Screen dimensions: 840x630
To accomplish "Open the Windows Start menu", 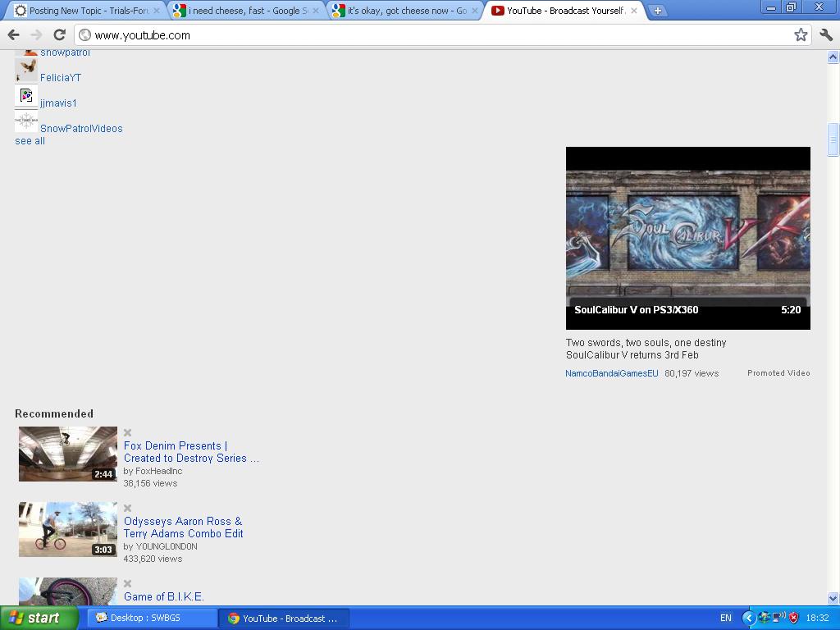I will [x=39, y=619].
